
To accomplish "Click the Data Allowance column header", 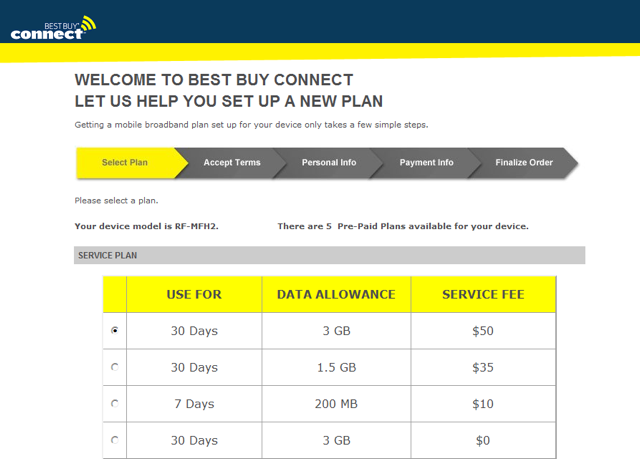I will (x=335, y=294).
